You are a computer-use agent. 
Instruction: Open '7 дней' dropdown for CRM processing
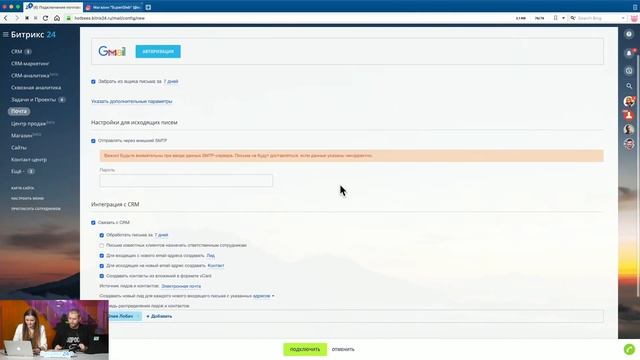(161, 235)
